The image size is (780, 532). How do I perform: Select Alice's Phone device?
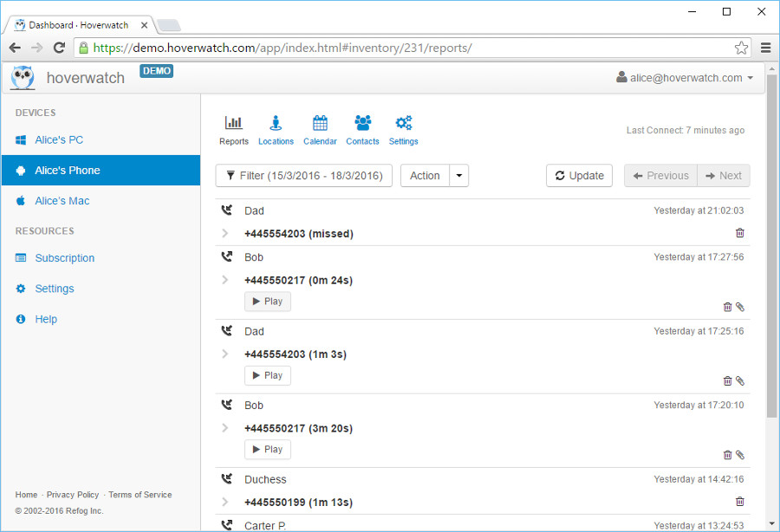click(101, 170)
